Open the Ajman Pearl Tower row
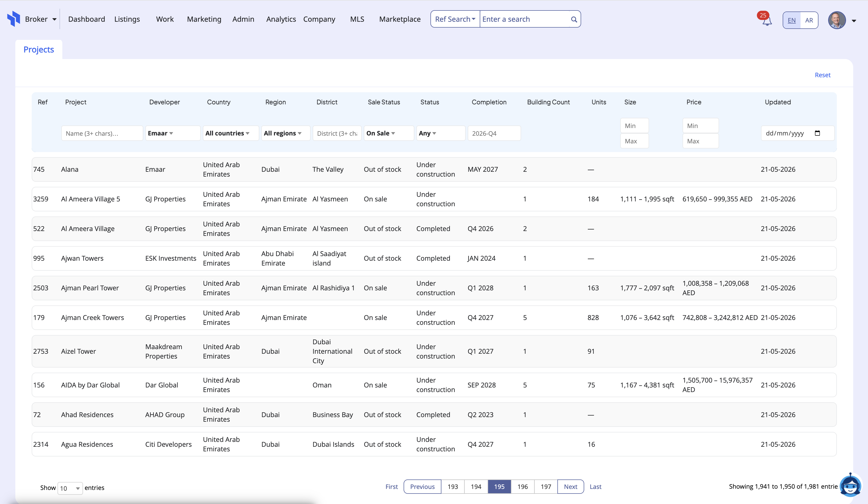 [434, 288]
